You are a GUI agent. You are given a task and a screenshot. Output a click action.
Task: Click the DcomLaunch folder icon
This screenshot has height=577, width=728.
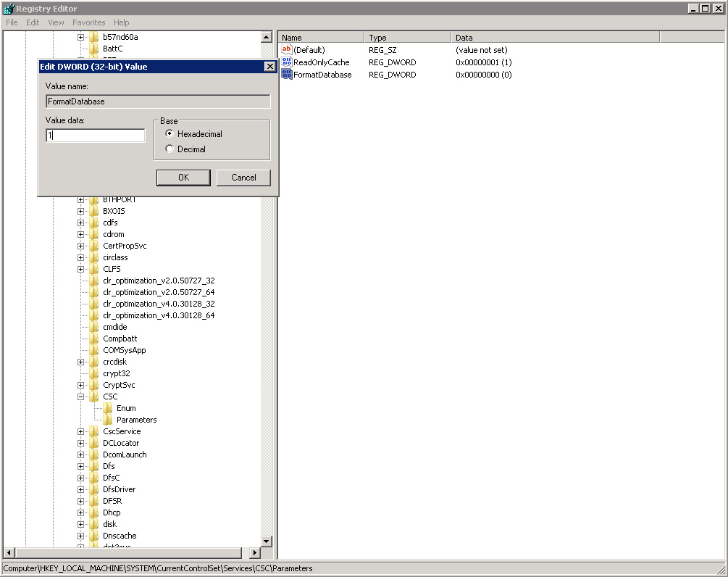pyautogui.click(x=93, y=454)
